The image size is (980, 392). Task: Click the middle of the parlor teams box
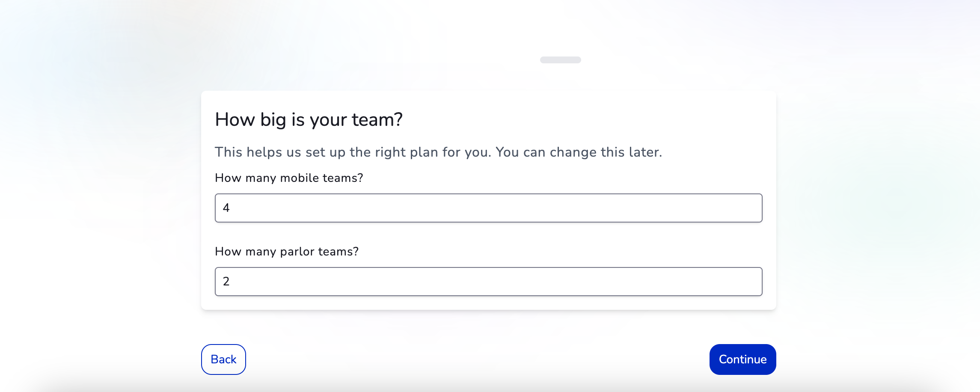click(488, 282)
